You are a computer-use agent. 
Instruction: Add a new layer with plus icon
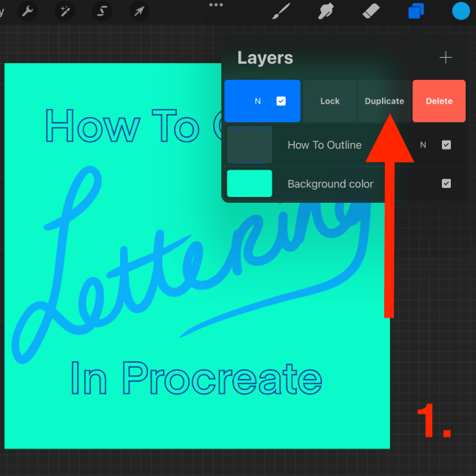pyautogui.click(x=446, y=58)
